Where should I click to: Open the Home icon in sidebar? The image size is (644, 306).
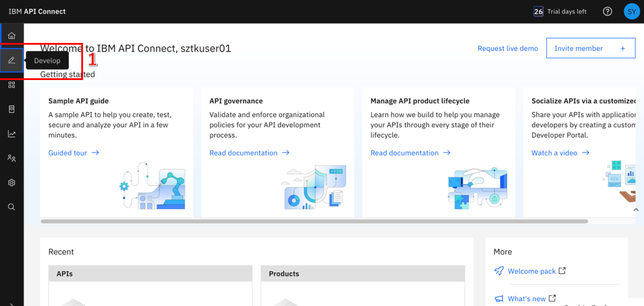(x=12, y=36)
